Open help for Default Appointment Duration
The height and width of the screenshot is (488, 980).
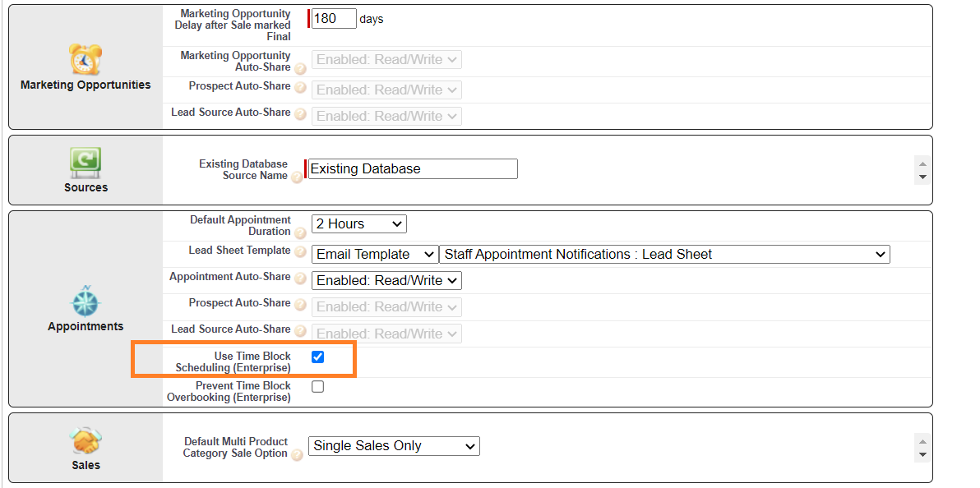click(x=300, y=233)
